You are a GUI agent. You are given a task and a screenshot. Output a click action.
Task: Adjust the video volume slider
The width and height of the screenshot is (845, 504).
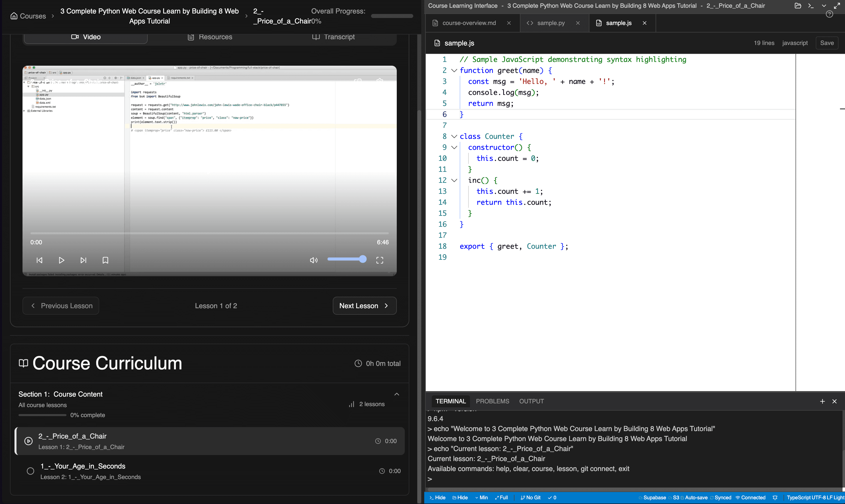pyautogui.click(x=347, y=259)
